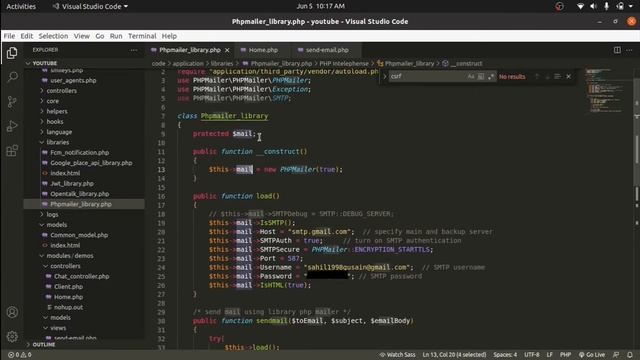Toggle Use Regular Expression in find widget

pos(491,76)
